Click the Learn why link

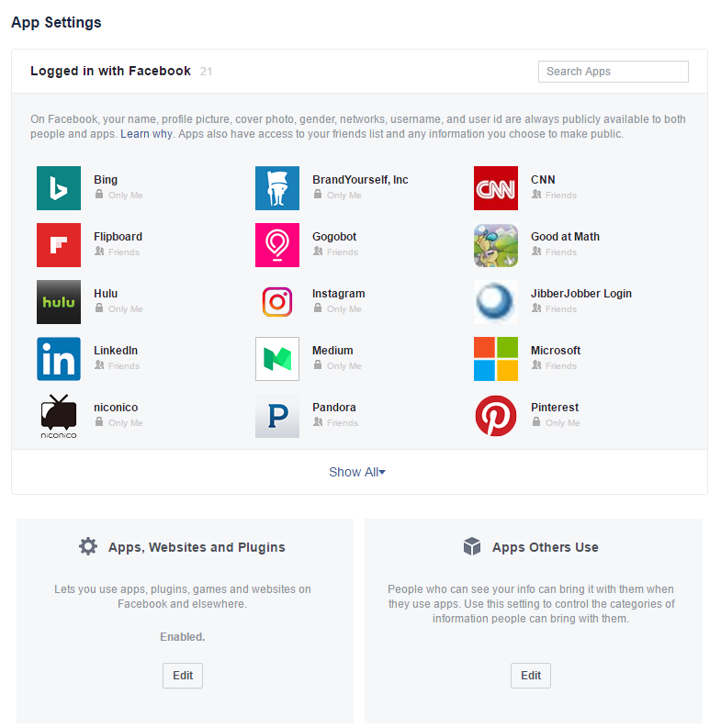pos(146,134)
